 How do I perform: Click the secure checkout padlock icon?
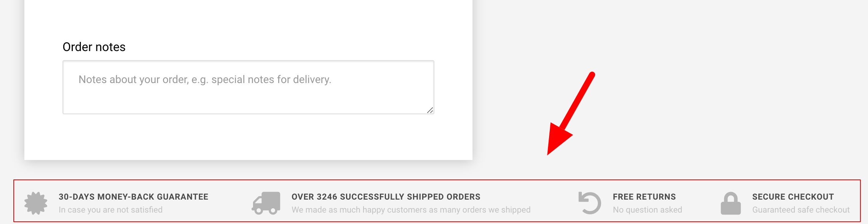tap(730, 203)
